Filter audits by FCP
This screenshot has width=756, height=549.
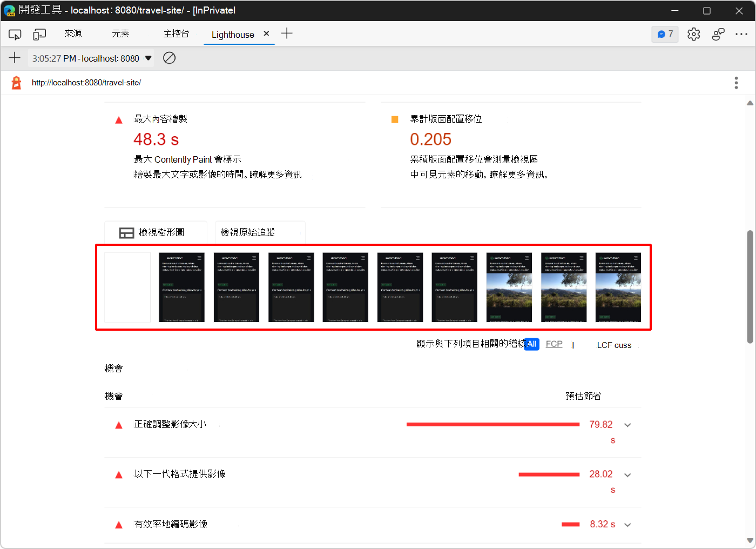click(554, 344)
